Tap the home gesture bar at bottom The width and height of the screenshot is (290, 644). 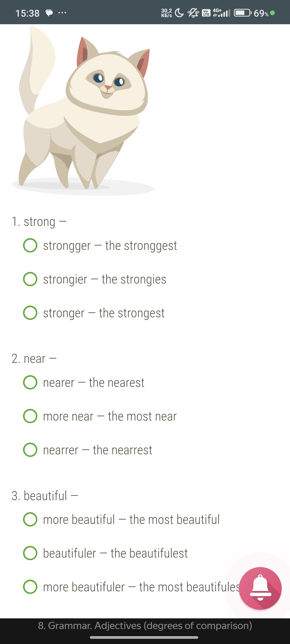[x=144, y=637]
